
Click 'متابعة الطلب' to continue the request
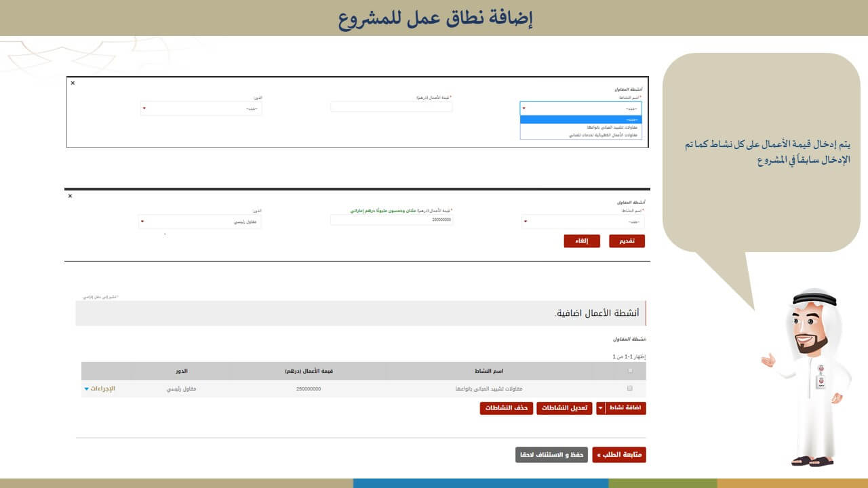(x=619, y=455)
